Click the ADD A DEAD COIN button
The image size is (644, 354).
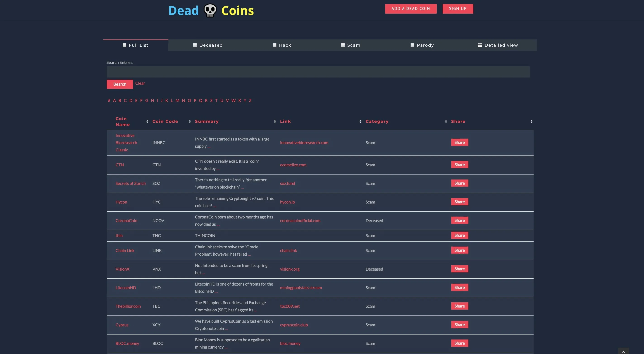pyautogui.click(x=410, y=9)
